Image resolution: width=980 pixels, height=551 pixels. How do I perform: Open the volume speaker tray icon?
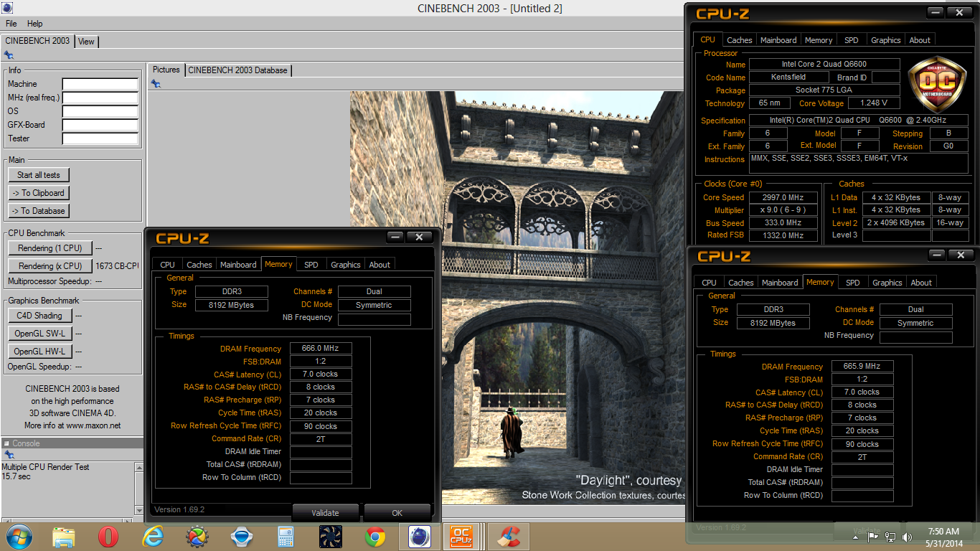click(908, 536)
